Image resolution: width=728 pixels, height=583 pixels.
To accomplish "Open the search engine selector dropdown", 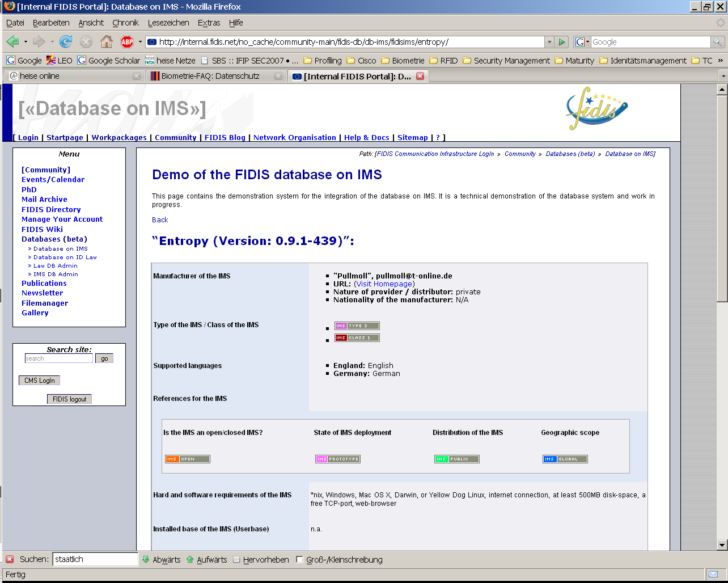I will click(x=582, y=42).
